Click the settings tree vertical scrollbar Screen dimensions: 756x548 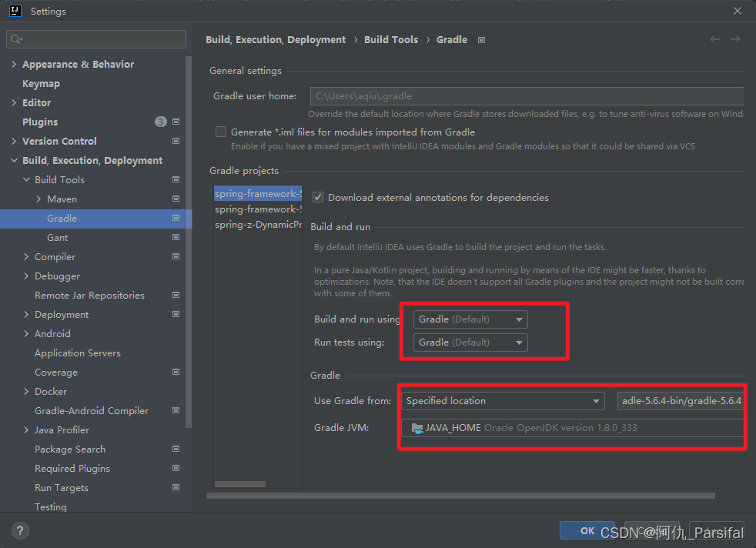pos(189,242)
